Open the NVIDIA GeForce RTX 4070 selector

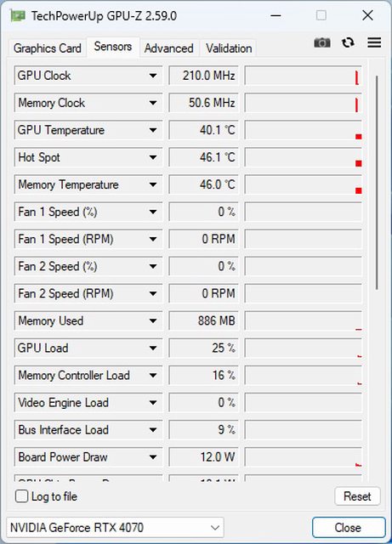click(115, 528)
